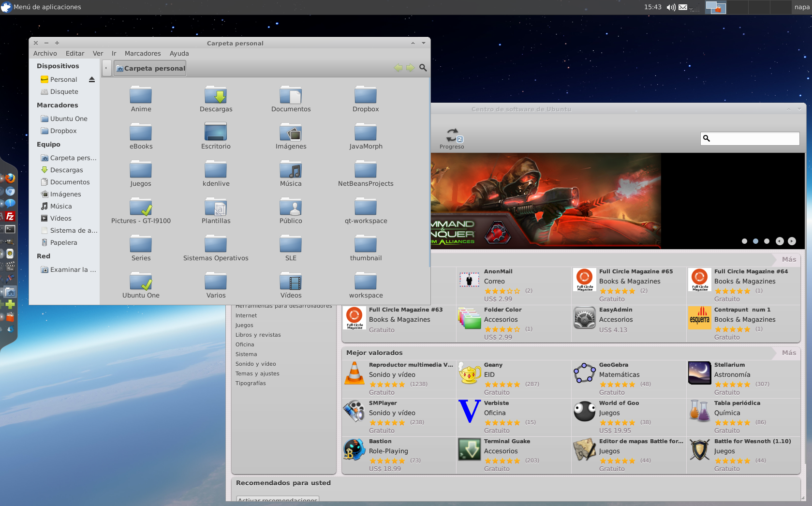Open the Stellarium app entry
Screen dimensions: 812x506
[x=743, y=379]
